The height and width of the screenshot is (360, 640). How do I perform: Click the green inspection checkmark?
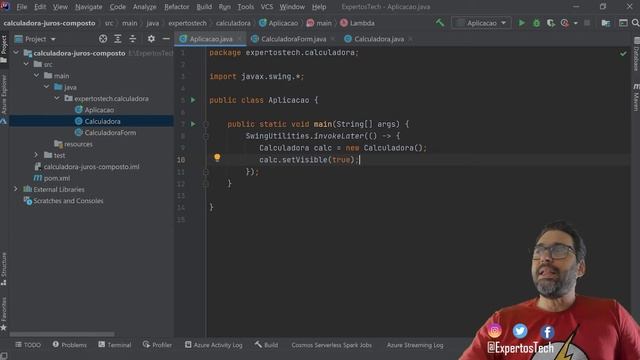tap(623, 53)
